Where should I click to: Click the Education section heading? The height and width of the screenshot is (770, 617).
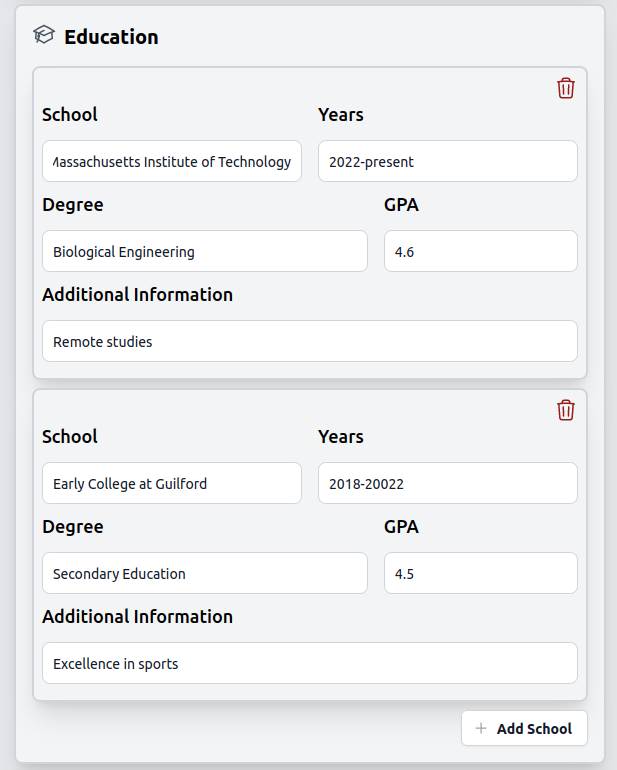click(x=111, y=37)
